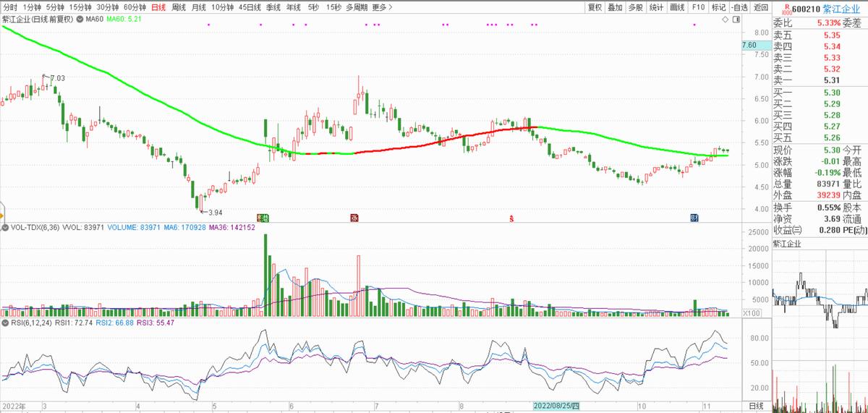
Task: Click the 3.94 low price label
Action: coord(215,212)
